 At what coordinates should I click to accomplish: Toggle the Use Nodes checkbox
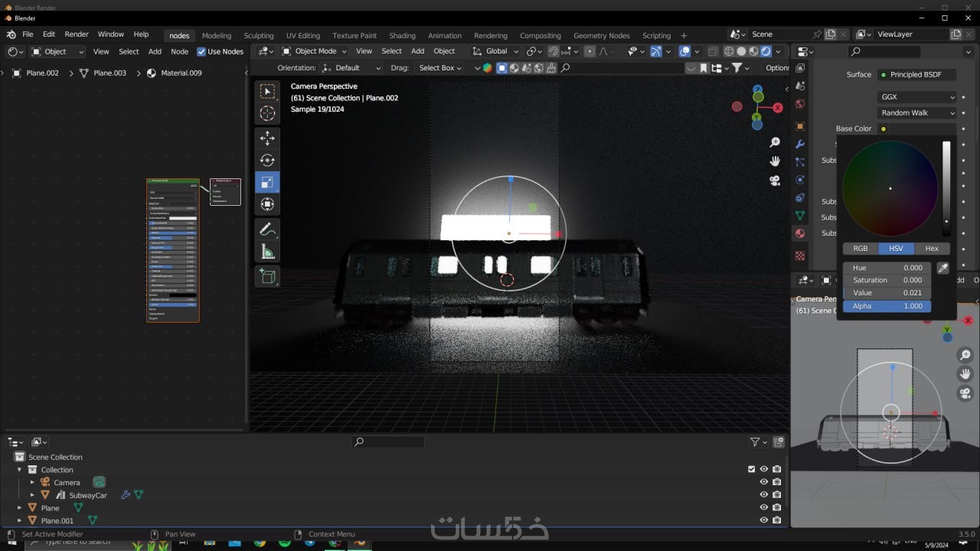pos(201,51)
